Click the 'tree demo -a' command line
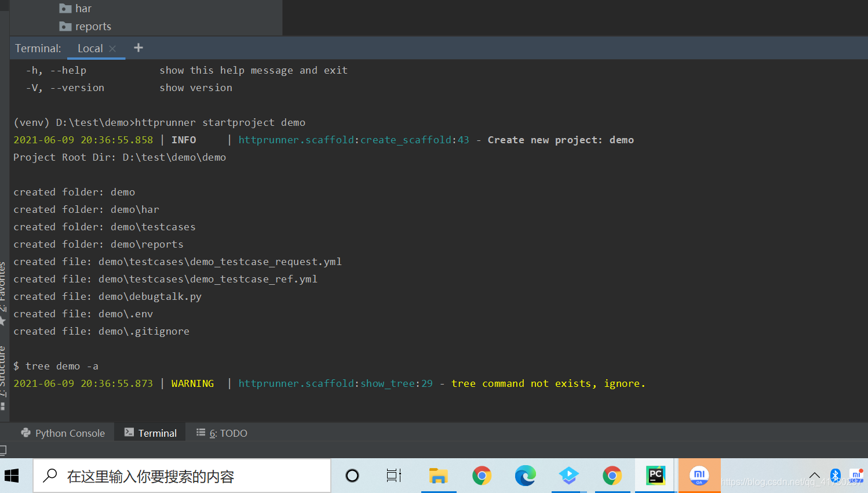Screen dimensions: 868x493 click(56, 366)
